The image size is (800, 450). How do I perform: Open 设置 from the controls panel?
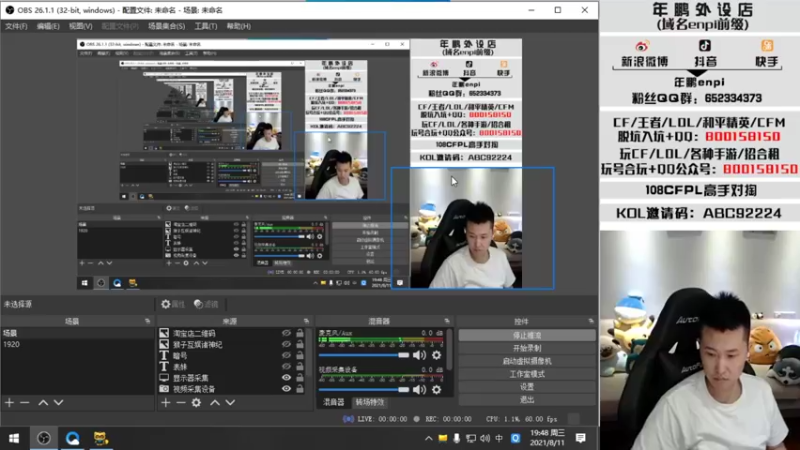[527, 387]
